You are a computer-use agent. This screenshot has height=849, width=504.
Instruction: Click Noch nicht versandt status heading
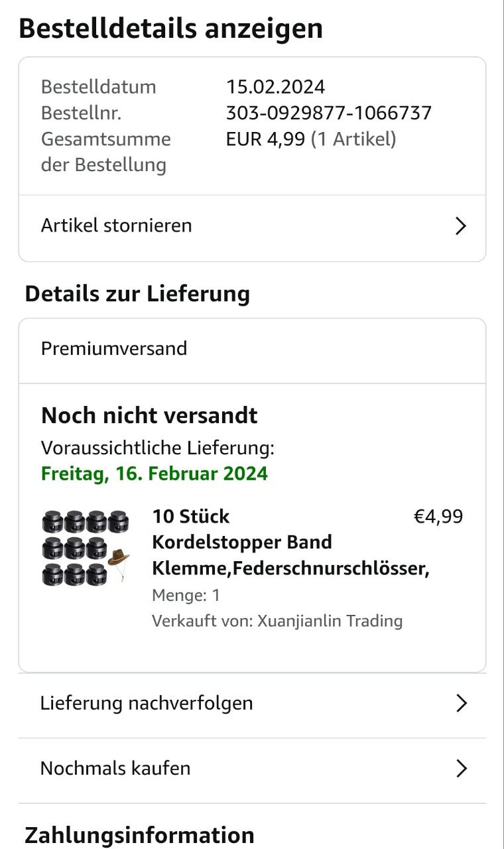pos(149,416)
